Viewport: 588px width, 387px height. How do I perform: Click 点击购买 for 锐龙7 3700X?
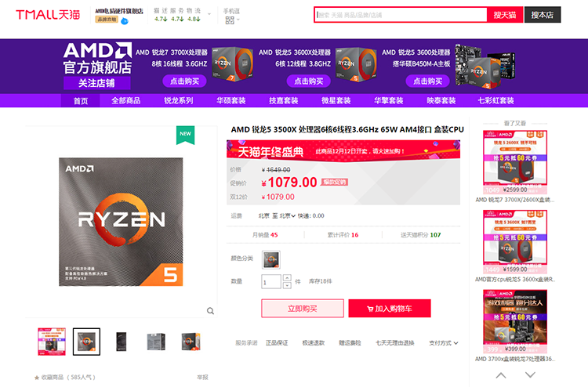coord(184,81)
